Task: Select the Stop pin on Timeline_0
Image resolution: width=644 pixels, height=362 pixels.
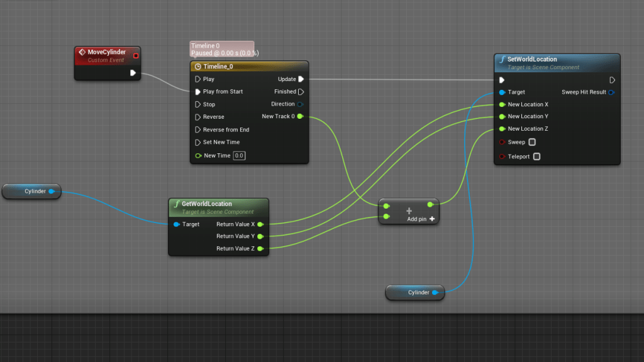Action: [x=197, y=104]
